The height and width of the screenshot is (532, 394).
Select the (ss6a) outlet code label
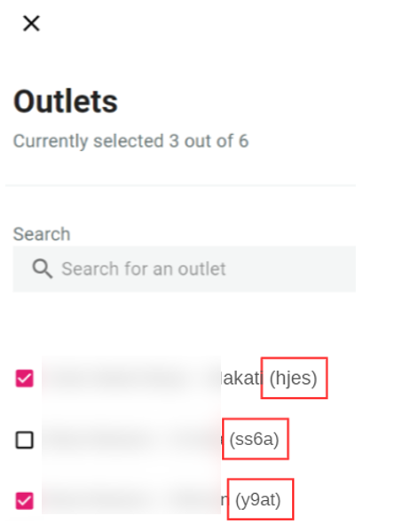[255, 439]
